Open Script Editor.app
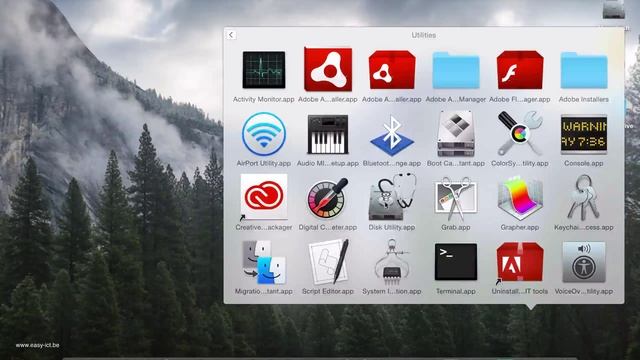640x360 pixels. click(328, 262)
